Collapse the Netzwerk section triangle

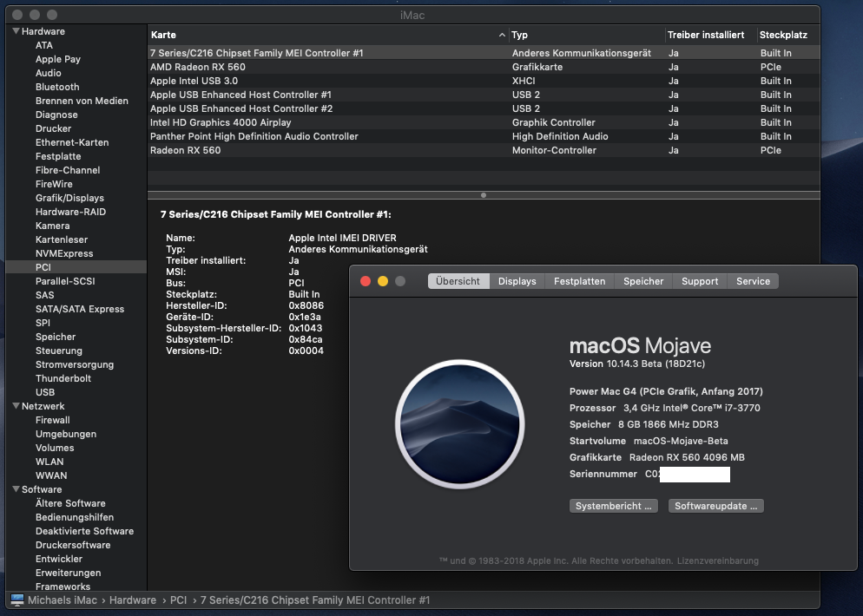[x=16, y=406]
